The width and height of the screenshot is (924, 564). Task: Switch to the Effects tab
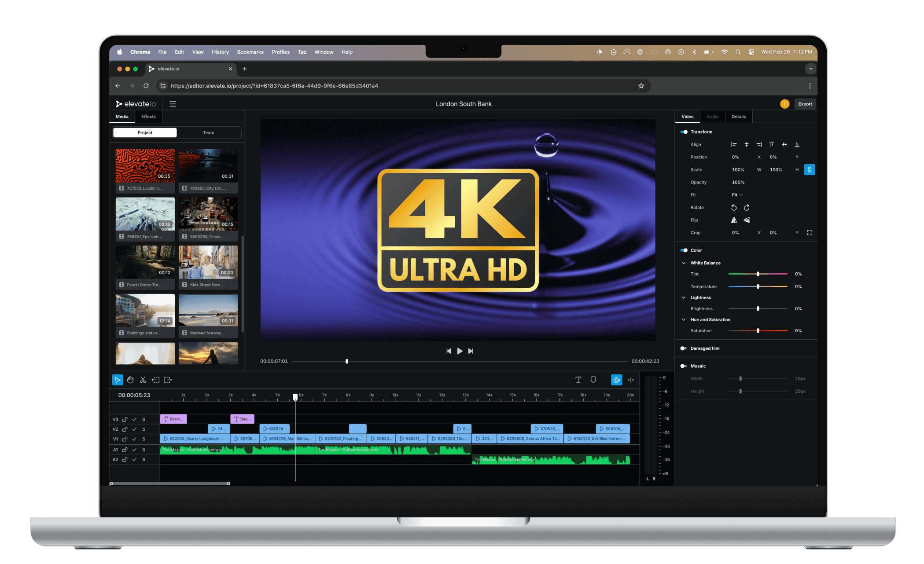pos(148,117)
